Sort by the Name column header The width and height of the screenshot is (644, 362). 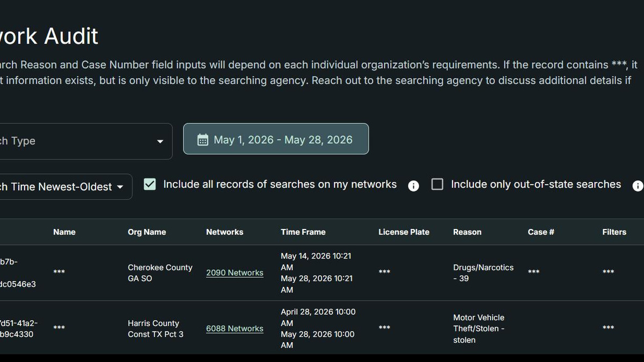[64, 232]
